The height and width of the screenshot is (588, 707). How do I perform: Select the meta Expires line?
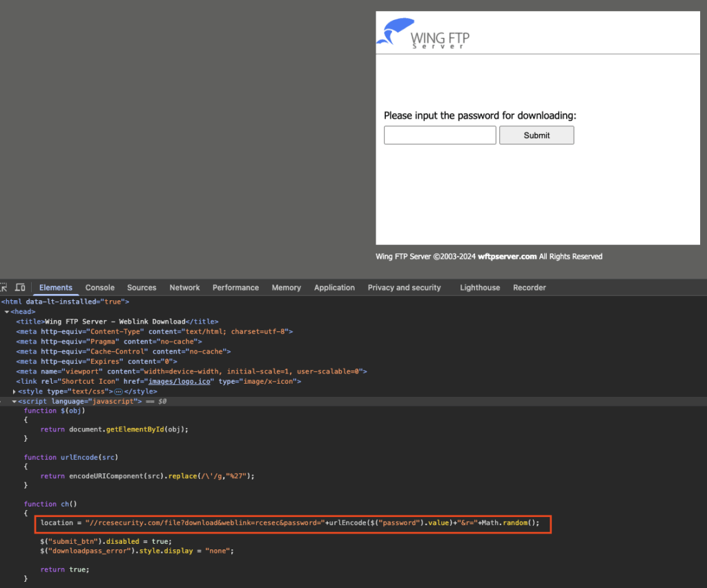[x=97, y=362]
